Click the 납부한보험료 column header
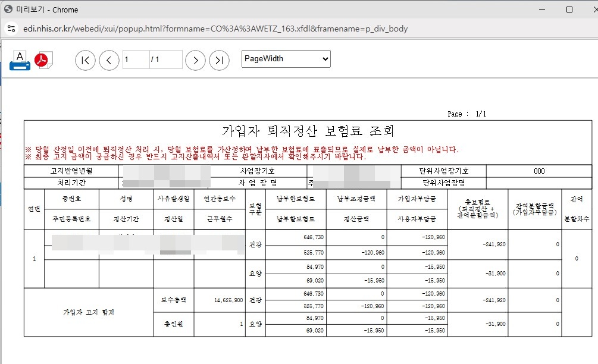Viewport: 598px width, 364px height. [x=296, y=199]
